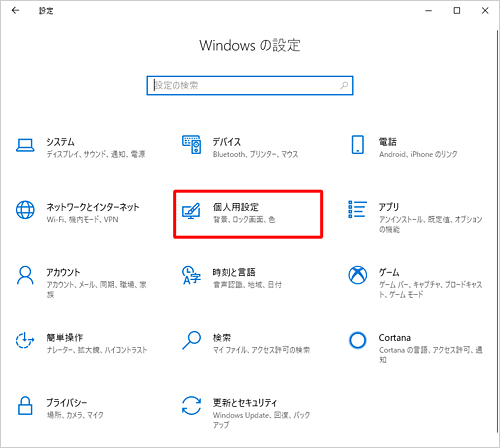Maximize the 設定 window
Image resolution: width=500 pixels, height=448 pixels.
[457, 11]
